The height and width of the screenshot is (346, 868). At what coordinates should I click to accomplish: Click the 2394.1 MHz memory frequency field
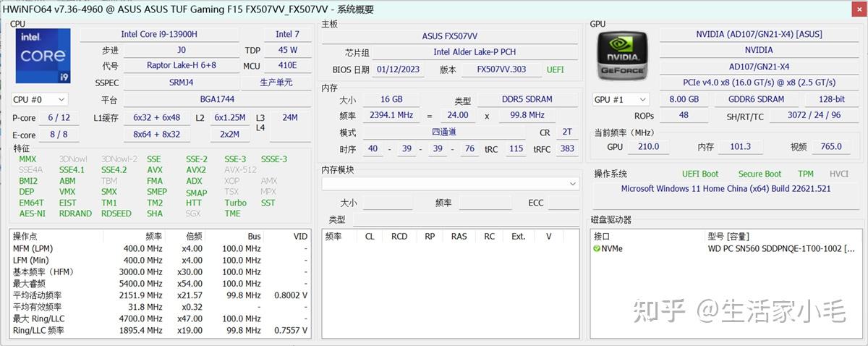tap(391, 115)
